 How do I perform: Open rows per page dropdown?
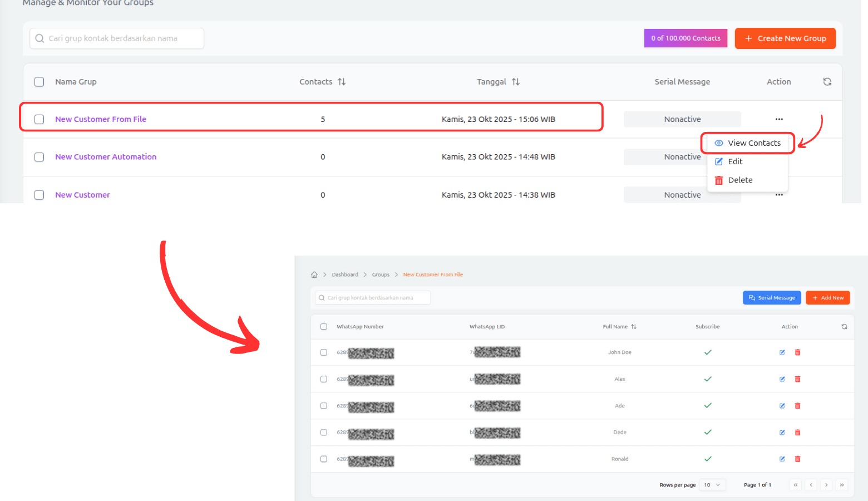tap(712, 485)
